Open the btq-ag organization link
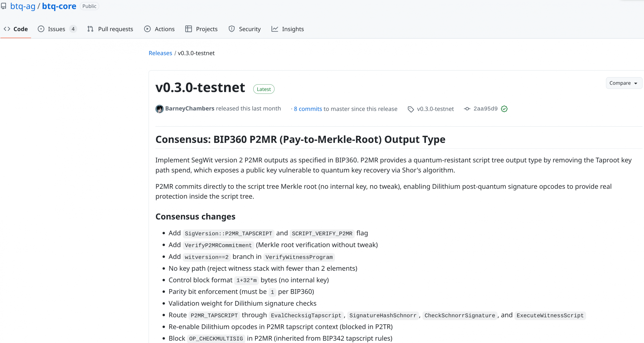 (x=23, y=6)
